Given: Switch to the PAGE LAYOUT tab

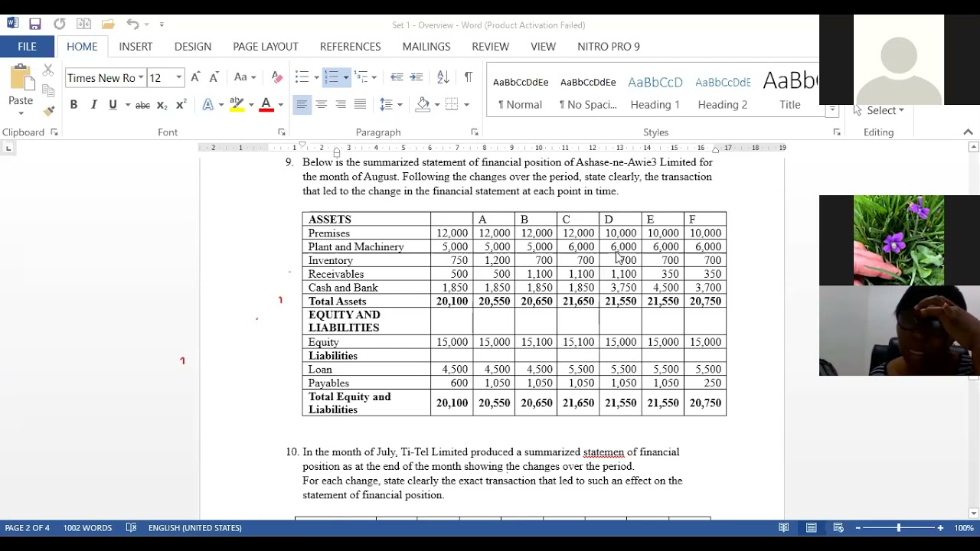Looking at the screenshot, I should point(266,47).
